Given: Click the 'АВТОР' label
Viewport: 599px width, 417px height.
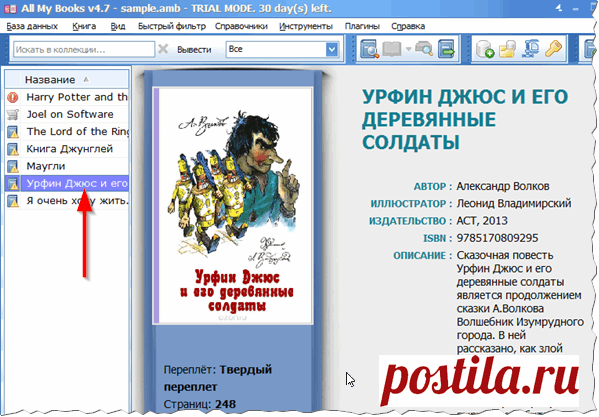Looking at the screenshot, I should coord(430,187).
